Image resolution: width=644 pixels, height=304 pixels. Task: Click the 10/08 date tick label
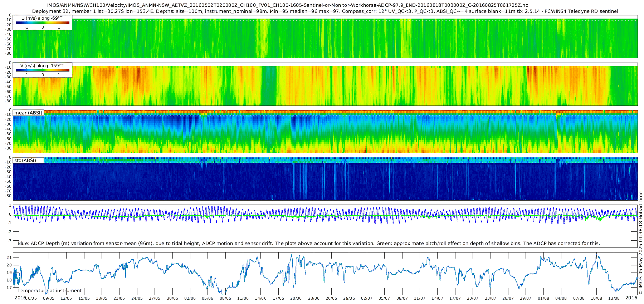(x=596, y=298)
